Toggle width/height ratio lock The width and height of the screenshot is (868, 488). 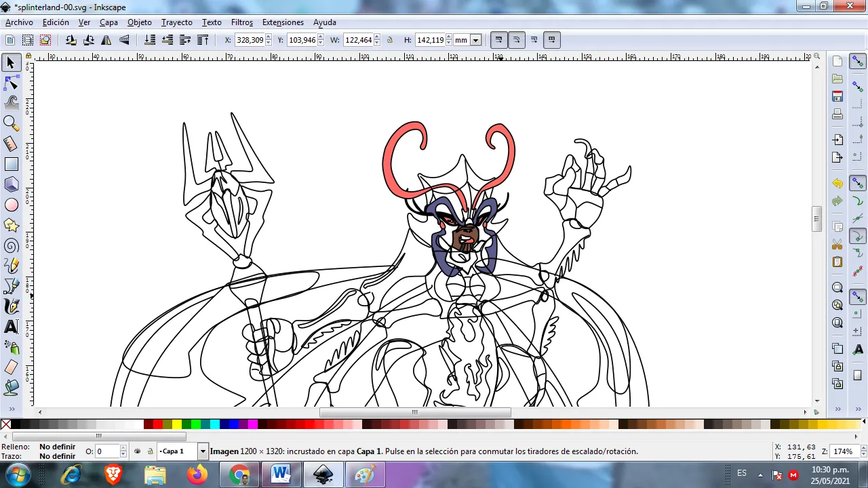390,40
